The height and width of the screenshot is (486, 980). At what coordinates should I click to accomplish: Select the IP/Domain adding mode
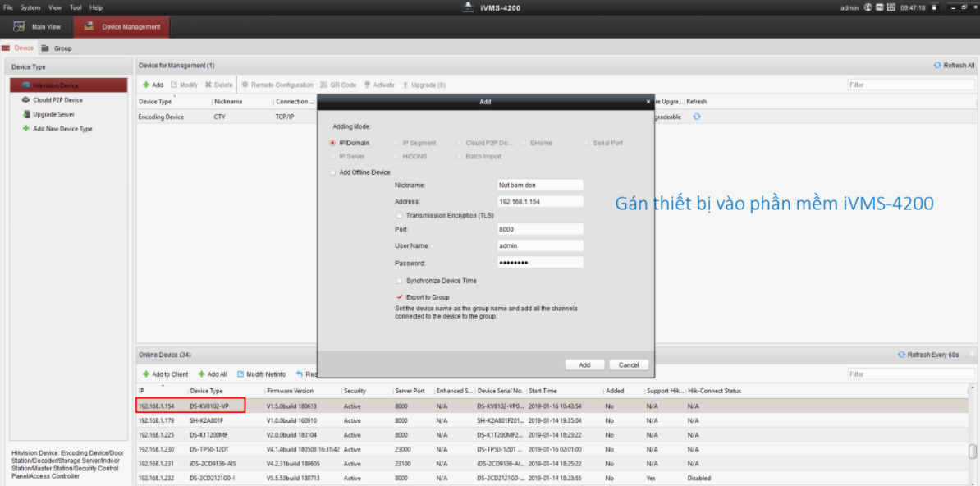pos(332,143)
